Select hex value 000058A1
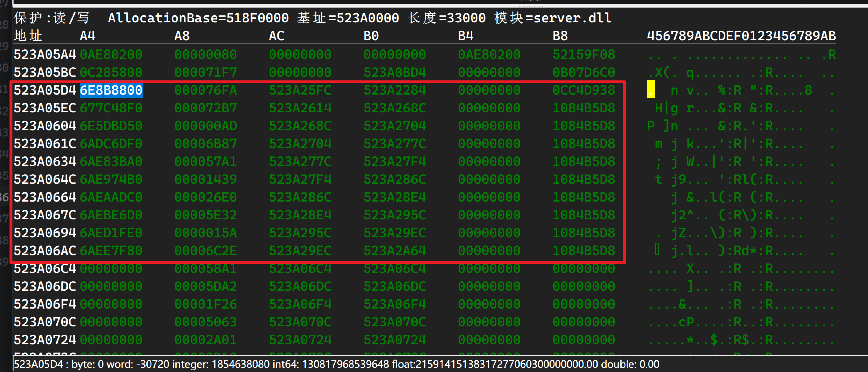 (205, 269)
